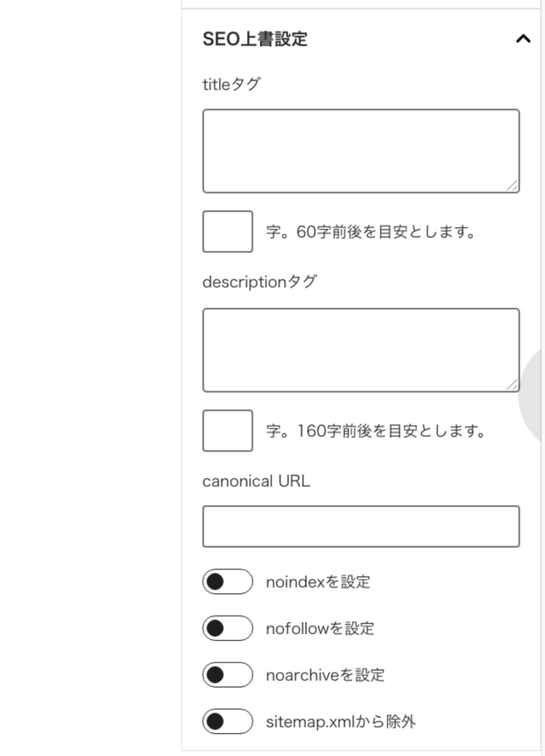Image resolution: width=545 pixels, height=756 pixels.
Task: Collapse the SEO上書設定 panel chevron
Action: 523,39
